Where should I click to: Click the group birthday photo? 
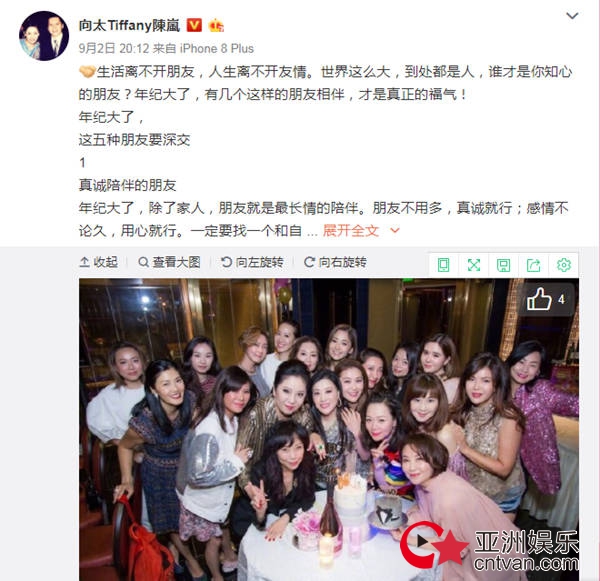(329, 429)
